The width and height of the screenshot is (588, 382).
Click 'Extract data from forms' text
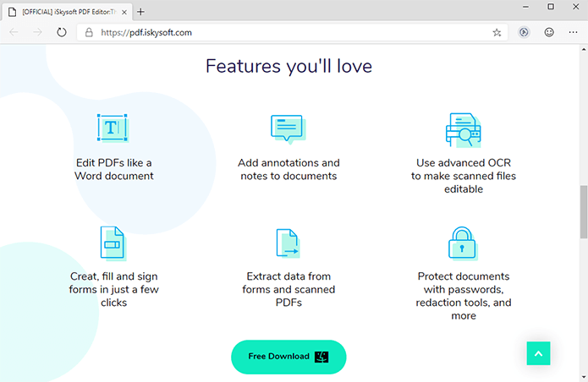click(x=289, y=289)
